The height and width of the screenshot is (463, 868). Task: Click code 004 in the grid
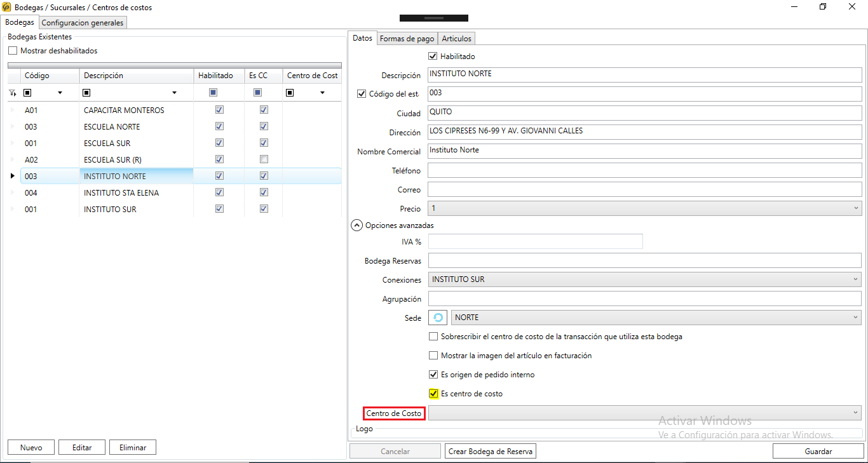31,192
